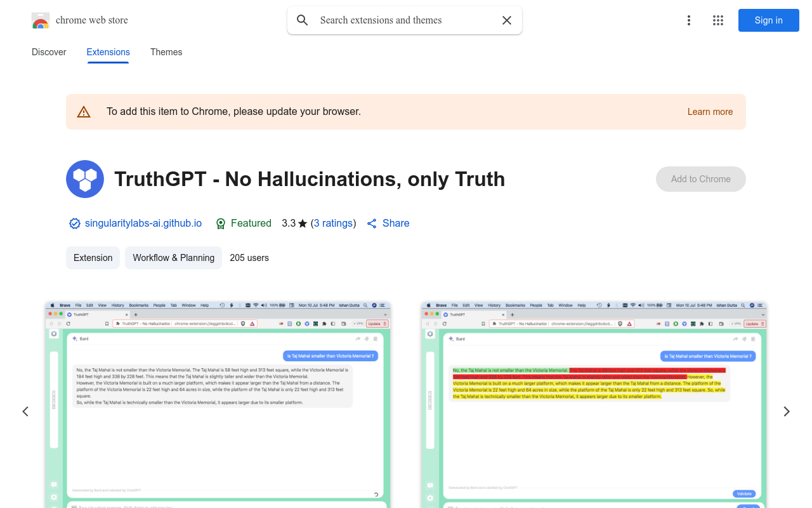Go to previous screenshot with left arrow
The height and width of the screenshot is (508, 812).
[25, 411]
